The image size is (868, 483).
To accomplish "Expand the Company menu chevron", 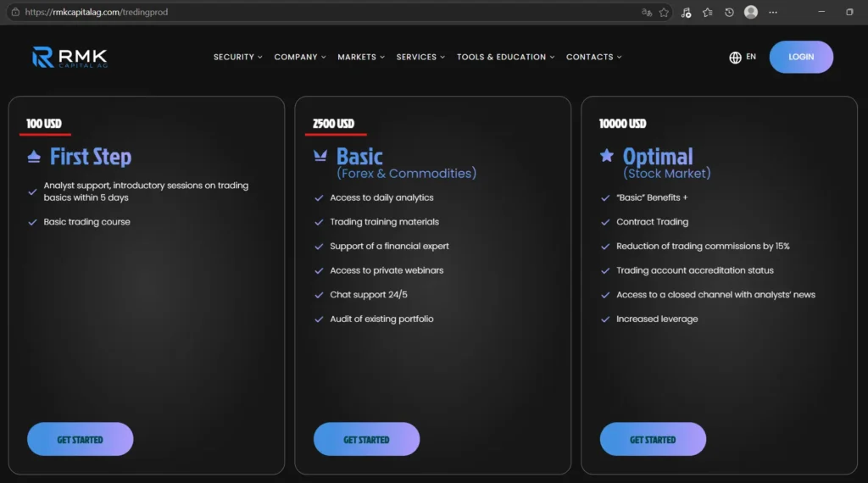I will [x=324, y=57].
